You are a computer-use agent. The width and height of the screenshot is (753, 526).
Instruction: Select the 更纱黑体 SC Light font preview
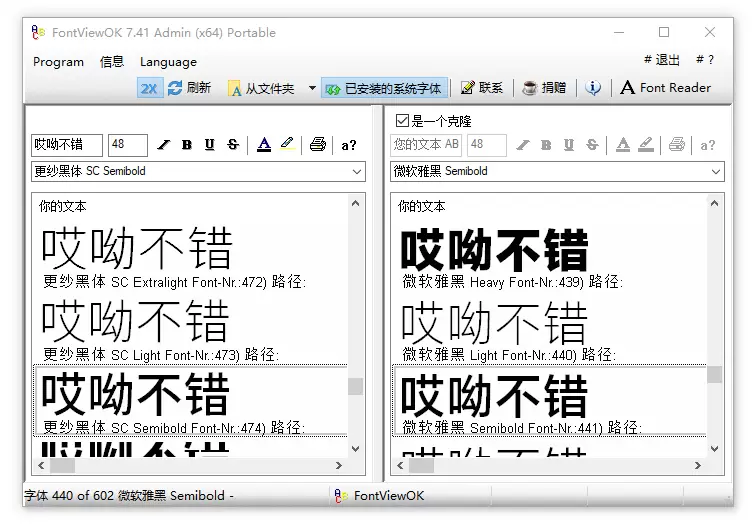tap(191, 329)
